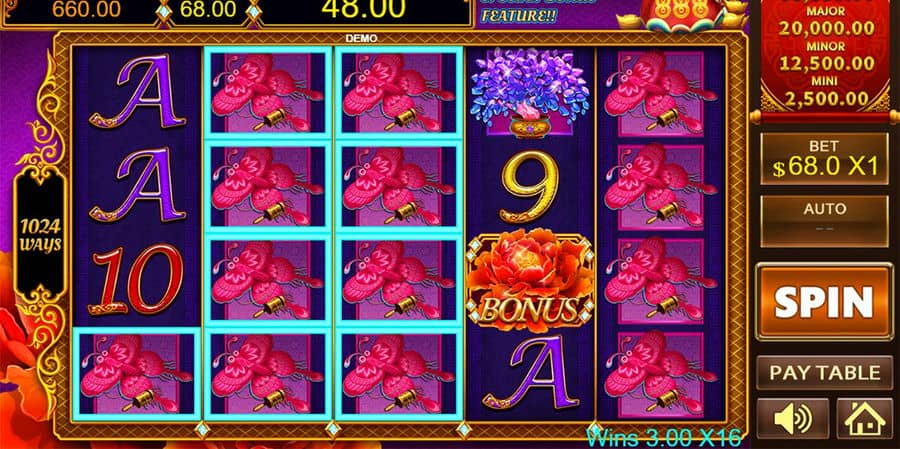Click the golden 9 symbol

[529, 187]
